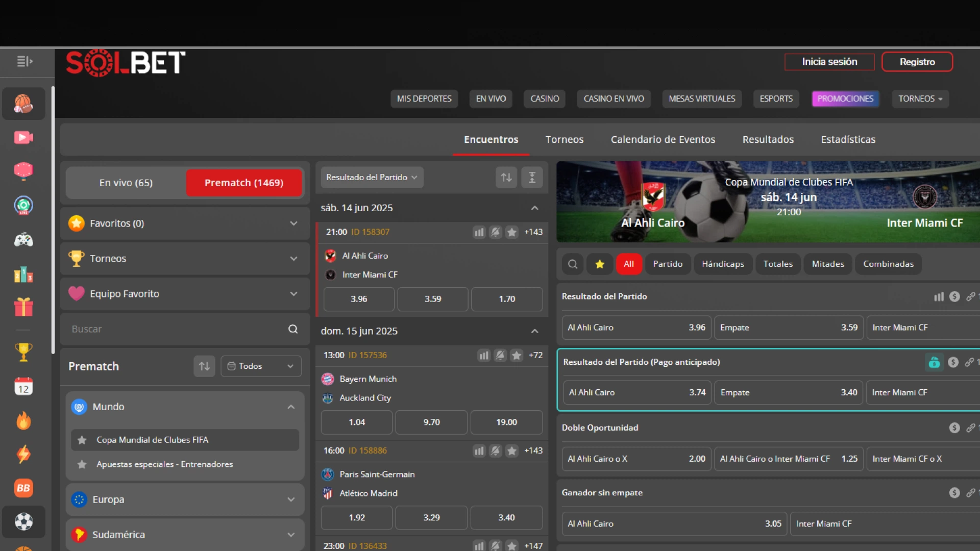Open the market search magnifier icon
Image resolution: width=980 pixels, height=551 pixels.
pyautogui.click(x=573, y=264)
